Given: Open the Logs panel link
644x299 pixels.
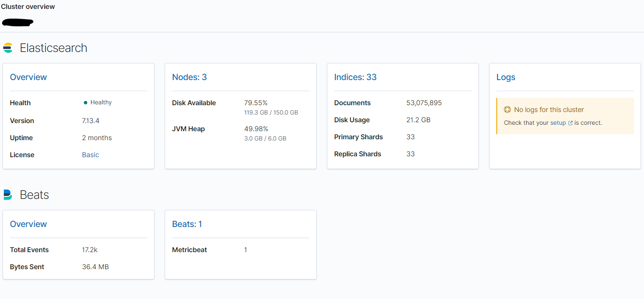Looking at the screenshot, I should (x=506, y=77).
